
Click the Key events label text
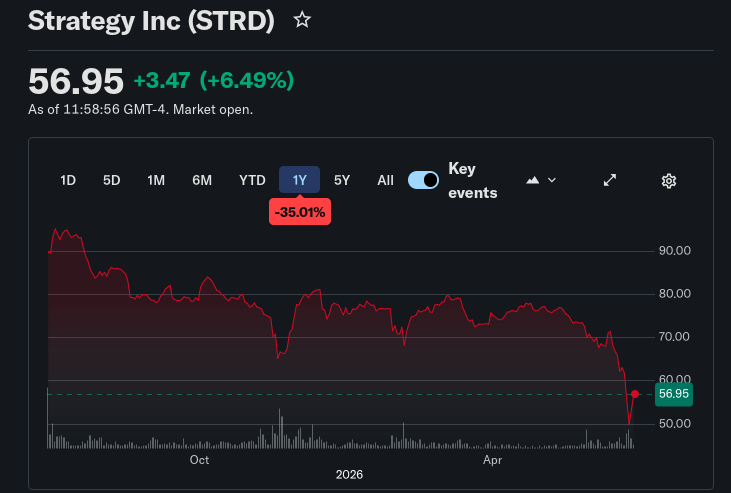tap(472, 181)
